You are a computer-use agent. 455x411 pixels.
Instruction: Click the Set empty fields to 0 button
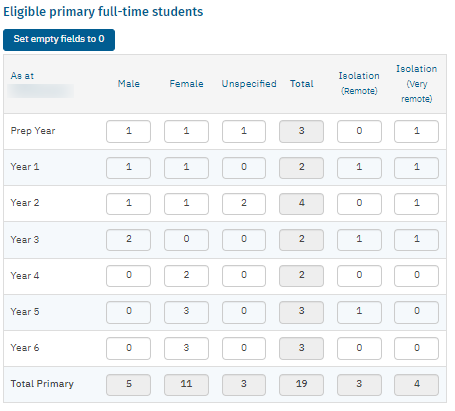coord(59,40)
